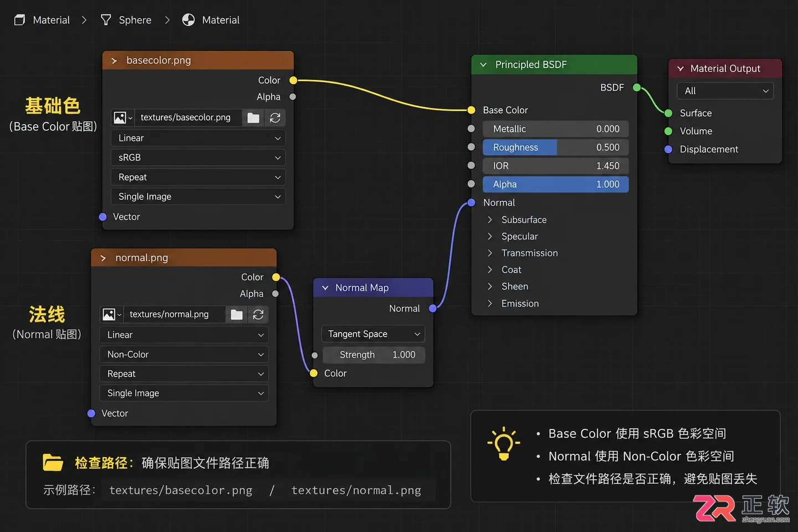Click Color input socket of Normal Map
The width and height of the screenshot is (798, 532).
(x=314, y=373)
